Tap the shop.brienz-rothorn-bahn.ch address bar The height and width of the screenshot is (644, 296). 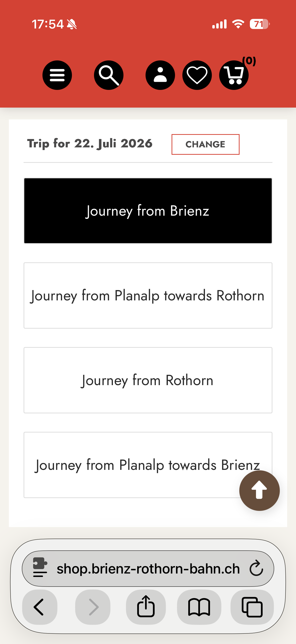[x=148, y=569]
